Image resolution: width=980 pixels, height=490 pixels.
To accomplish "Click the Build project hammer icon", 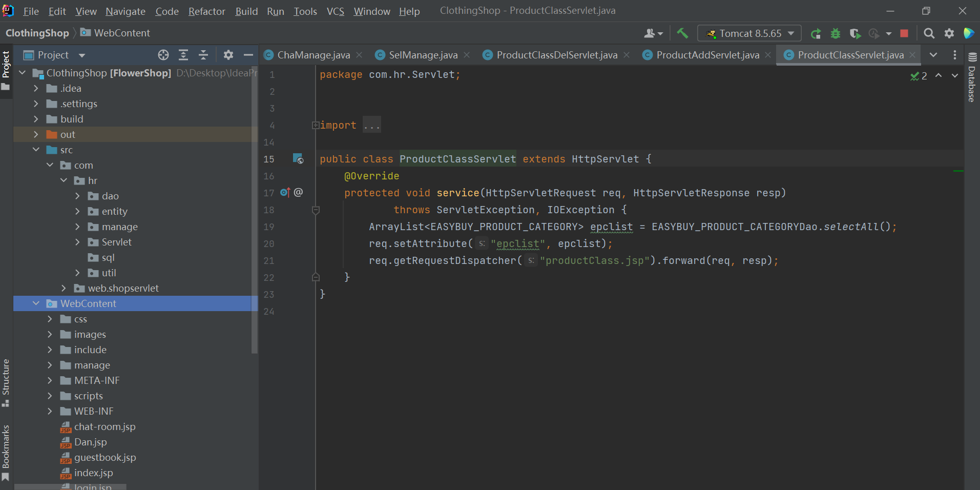I will click(x=682, y=33).
